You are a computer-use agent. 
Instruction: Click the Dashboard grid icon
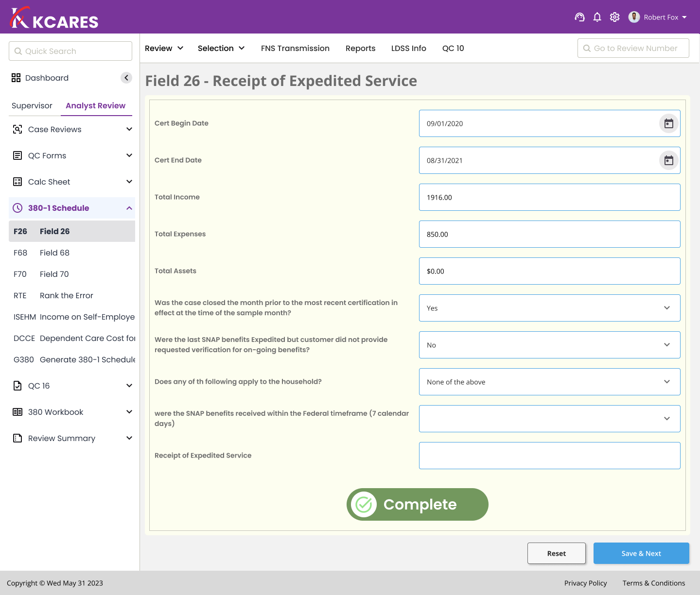pos(16,78)
